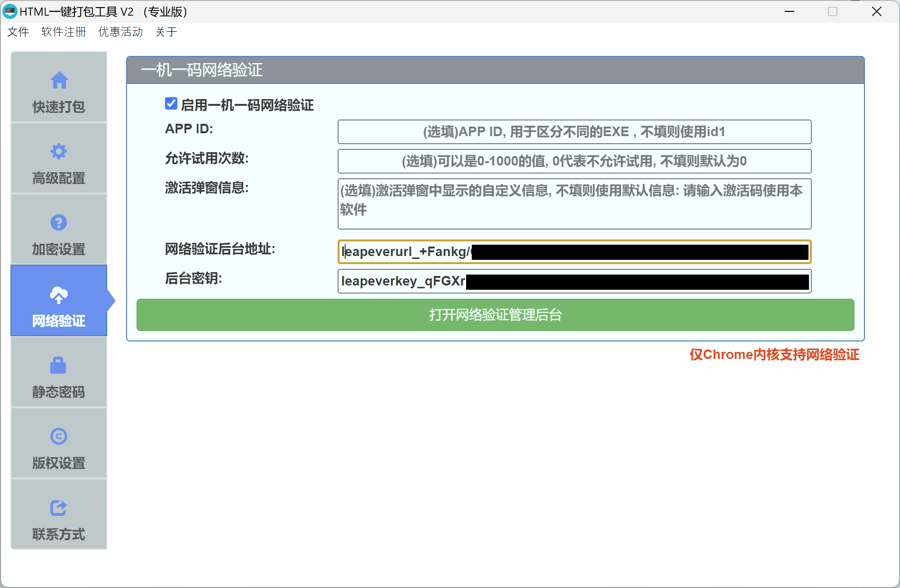The width and height of the screenshot is (900, 588).
Task: Open the 关于 menu
Action: [167, 32]
